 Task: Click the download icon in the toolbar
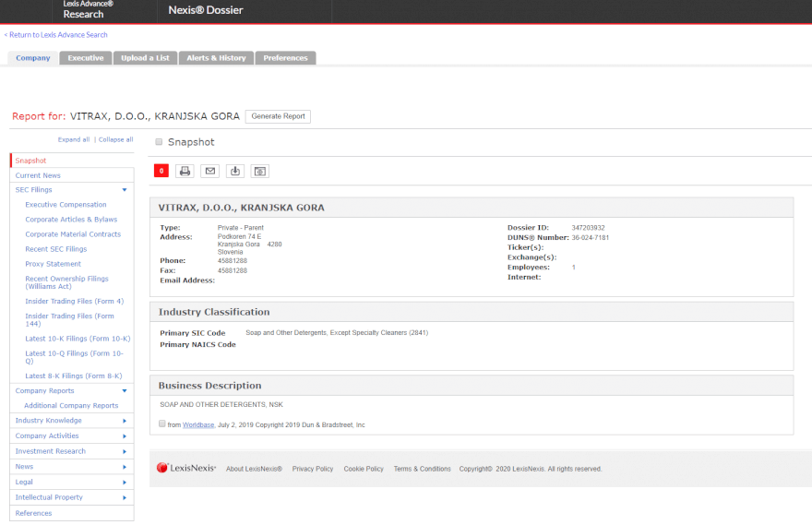point(235,171)
